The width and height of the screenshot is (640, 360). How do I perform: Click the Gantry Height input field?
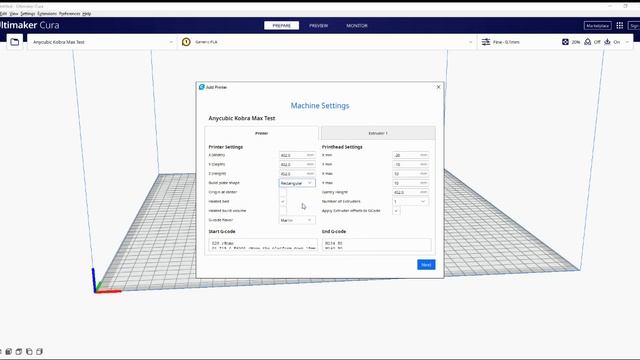tap(411, 192)
